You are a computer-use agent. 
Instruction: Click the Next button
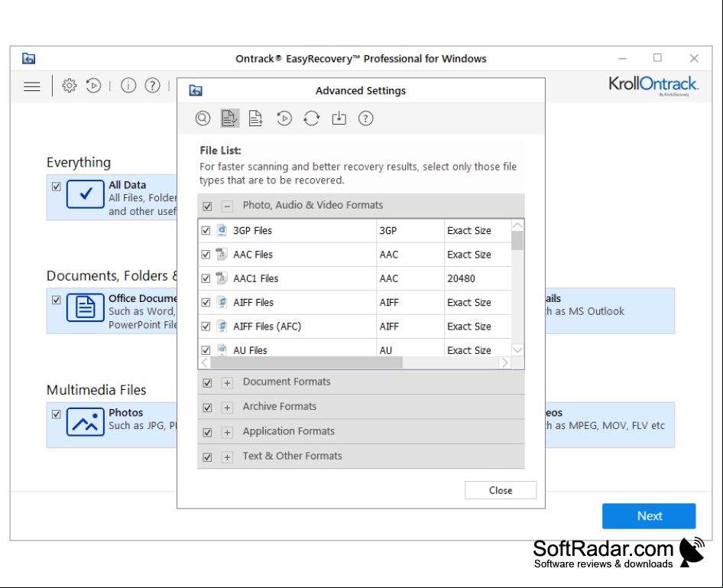tap(649, 516)
